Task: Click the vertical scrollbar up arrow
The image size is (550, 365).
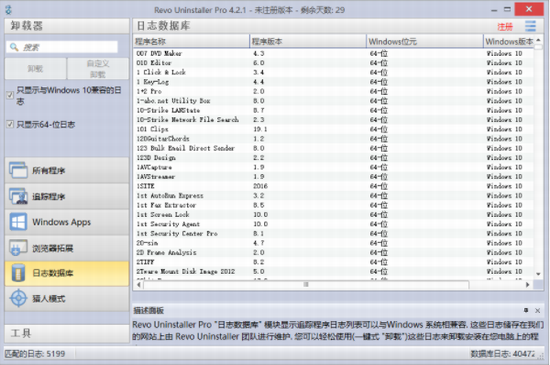Action: (x=538, y=40)
